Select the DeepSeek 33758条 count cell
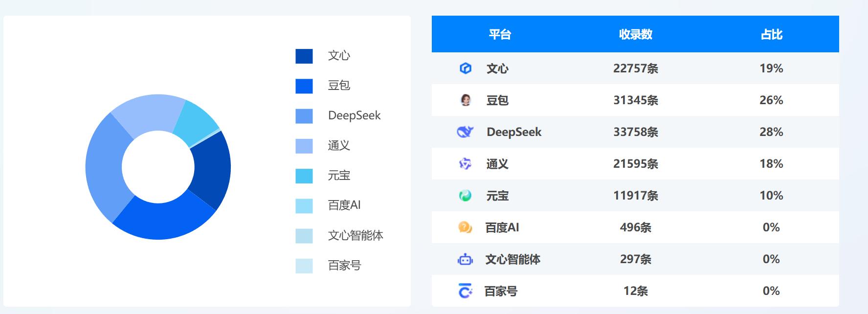Screen dimensions: 868x314 (x=635, y=132)
